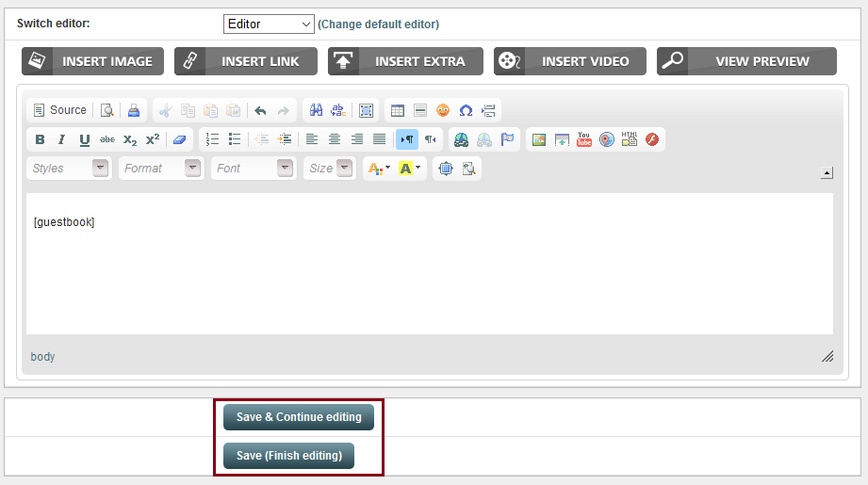
Task: Click the Link globe icon
Action: point(461,139)
